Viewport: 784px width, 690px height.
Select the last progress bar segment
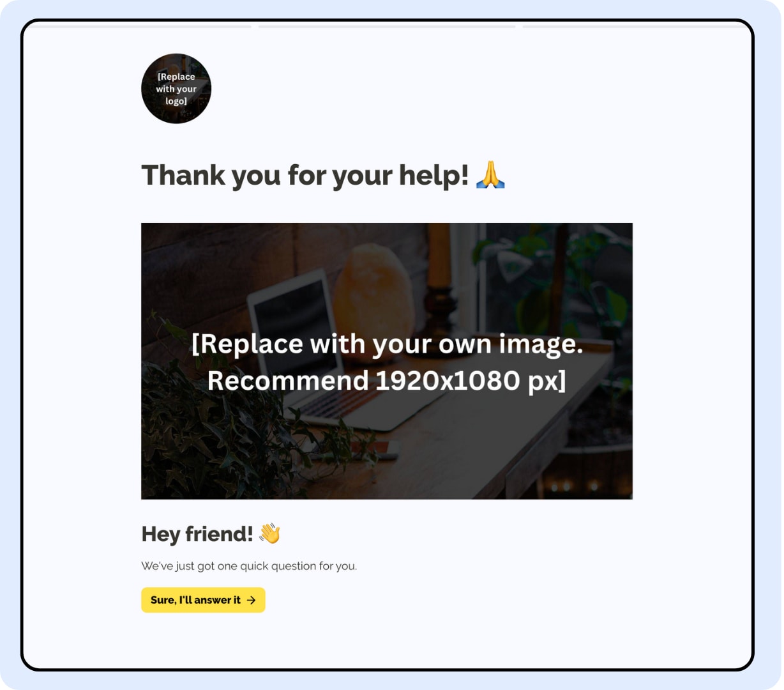coord(634,26)
